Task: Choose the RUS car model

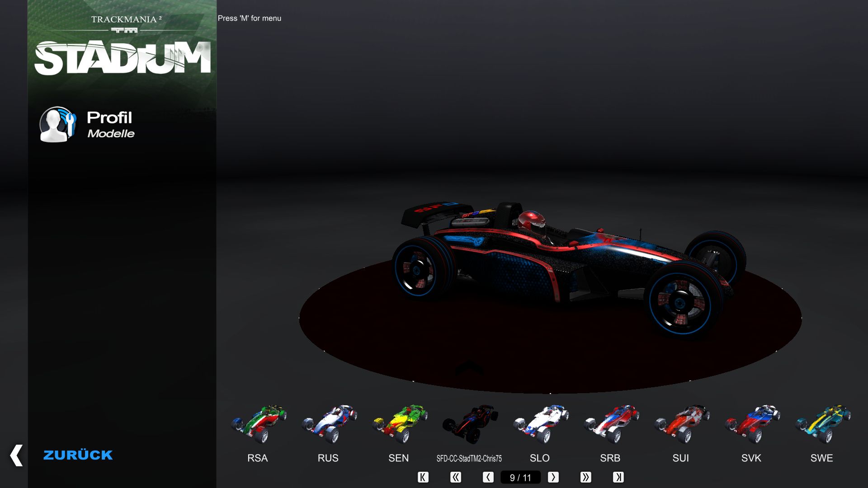Action: (x=328, y=425)
